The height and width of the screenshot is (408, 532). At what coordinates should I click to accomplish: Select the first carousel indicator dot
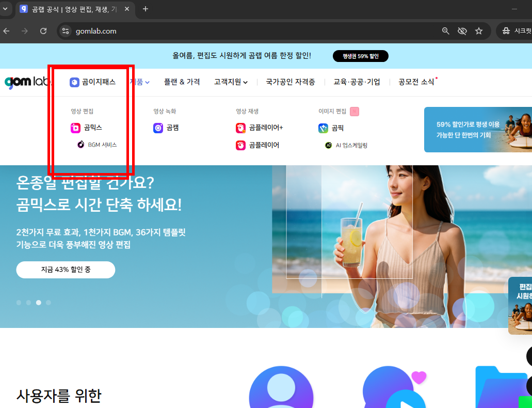tap(19, 302)
